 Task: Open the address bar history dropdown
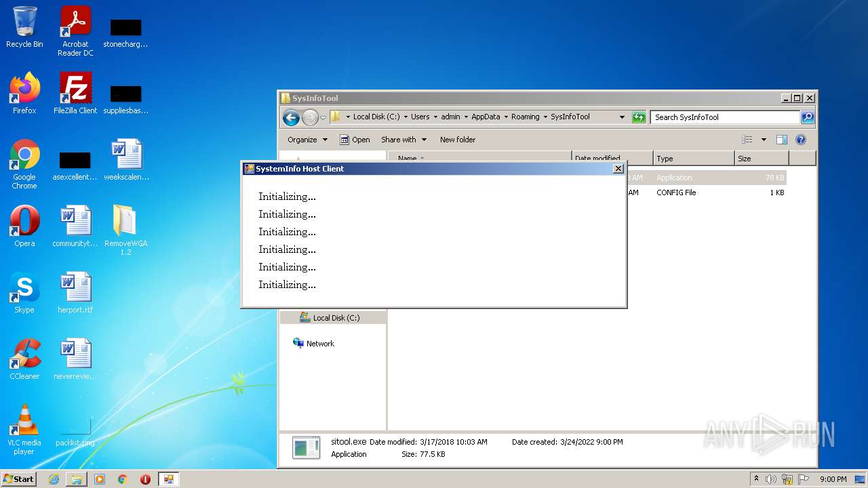click(x=622, y=117)
